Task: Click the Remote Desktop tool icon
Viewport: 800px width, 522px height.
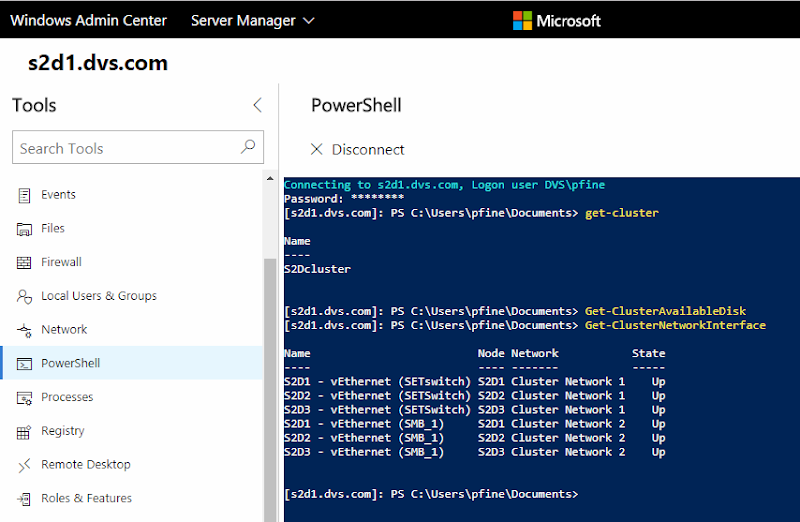Action: click(x=24, y=465)
